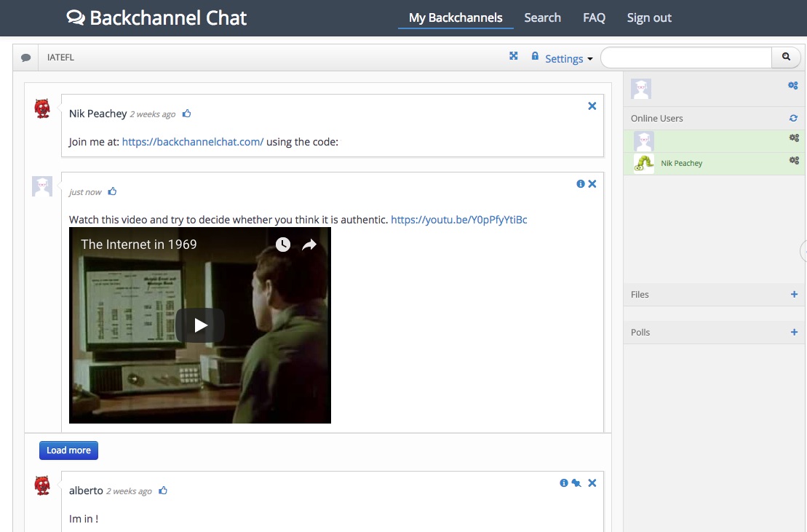Play the 'The Internet in 1969' video
807x532 pixels.
click(x=200, y=325)
